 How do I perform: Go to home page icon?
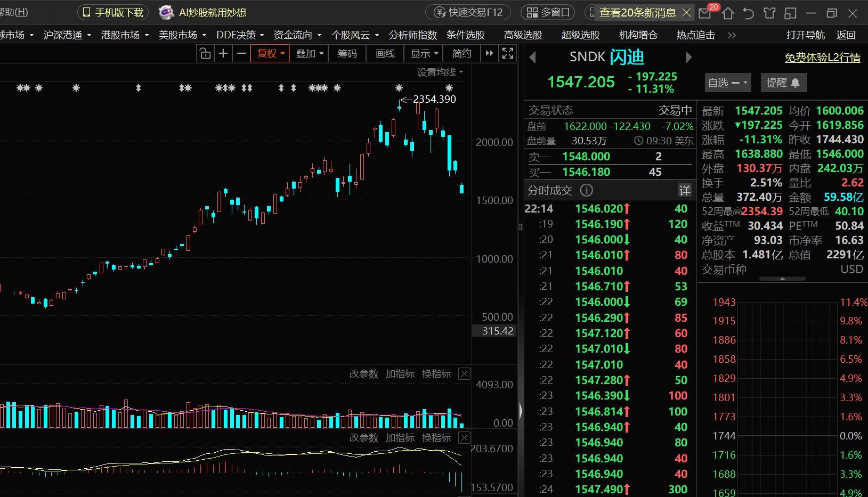point(728,13)
